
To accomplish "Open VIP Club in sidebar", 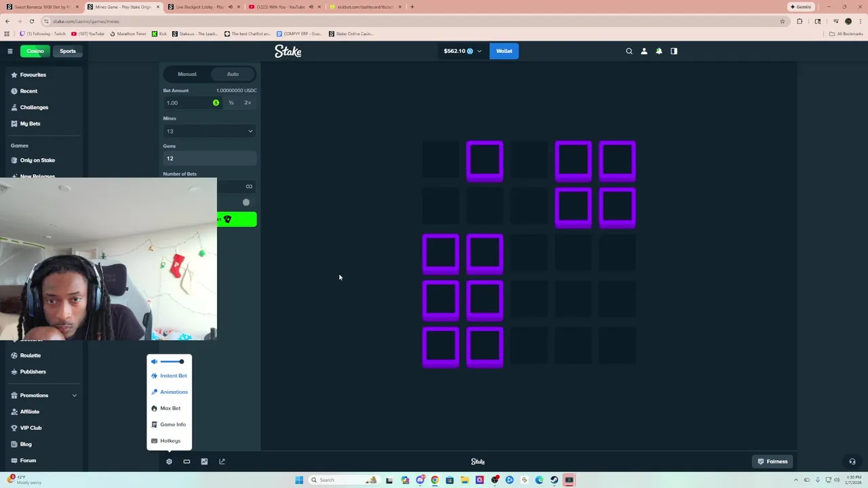I will (31, 428).
